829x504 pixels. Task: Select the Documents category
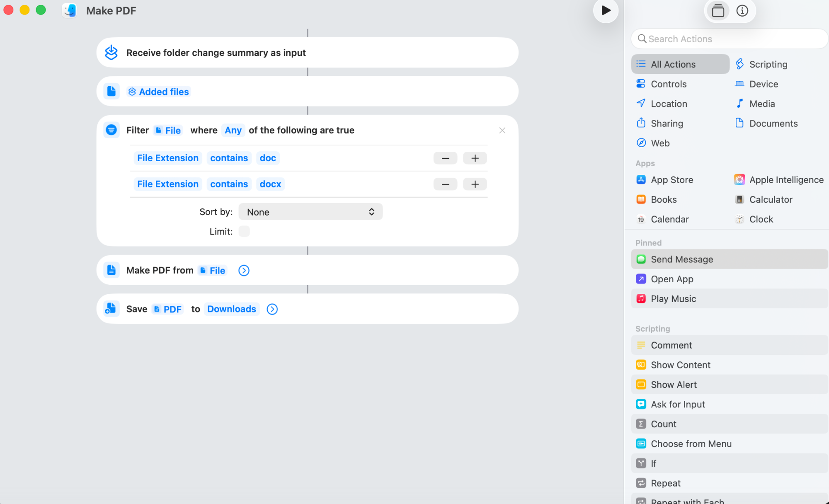click(x=773, y=124)
